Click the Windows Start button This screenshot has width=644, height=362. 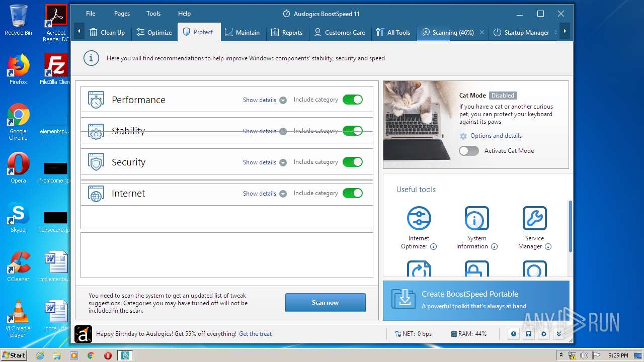click(14, 355)
